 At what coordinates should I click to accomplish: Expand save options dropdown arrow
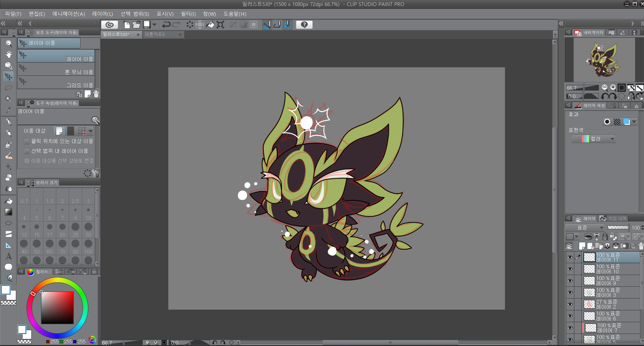pos(155,25)
